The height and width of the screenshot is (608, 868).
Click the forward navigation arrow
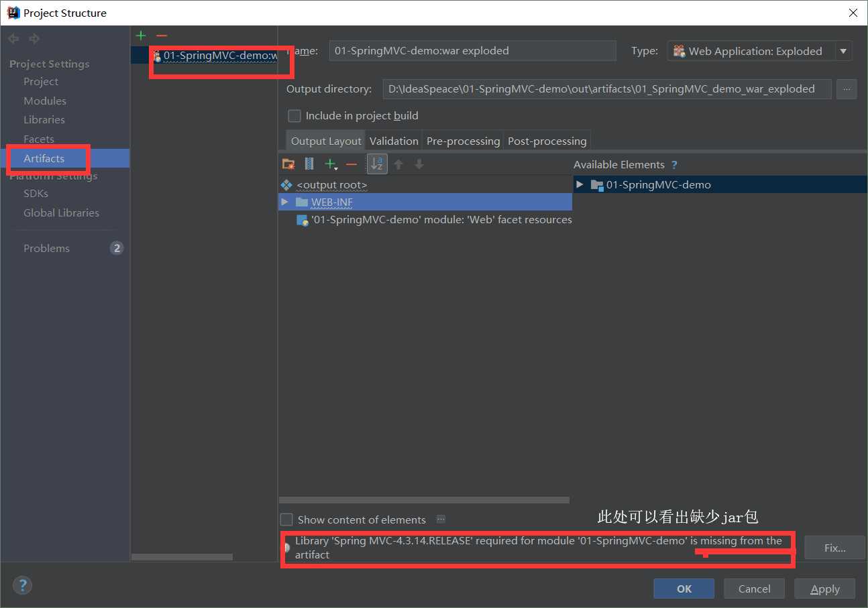click(x=34, y=39)
